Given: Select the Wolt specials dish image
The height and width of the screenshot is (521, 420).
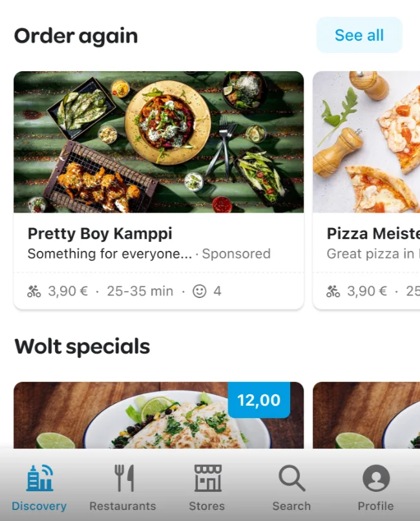Looking at the screenshot, I should [x=158, y=420].
